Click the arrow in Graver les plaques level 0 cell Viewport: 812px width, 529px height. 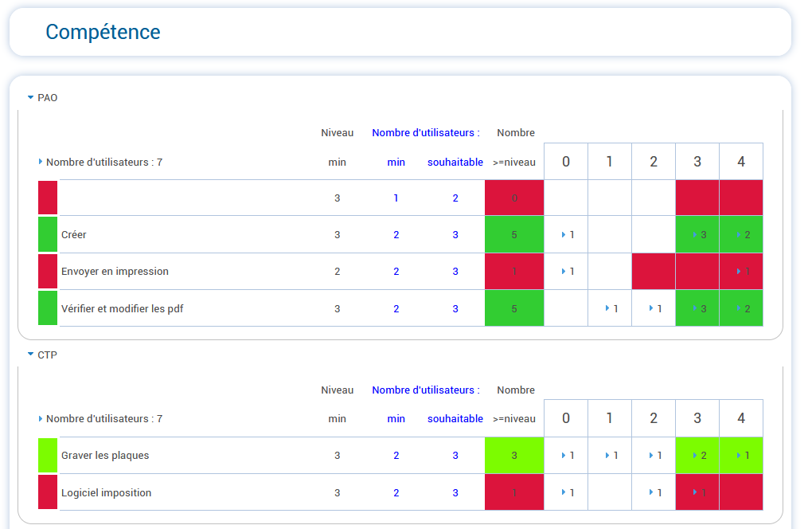pyautogui.click(x=565, y=455)
